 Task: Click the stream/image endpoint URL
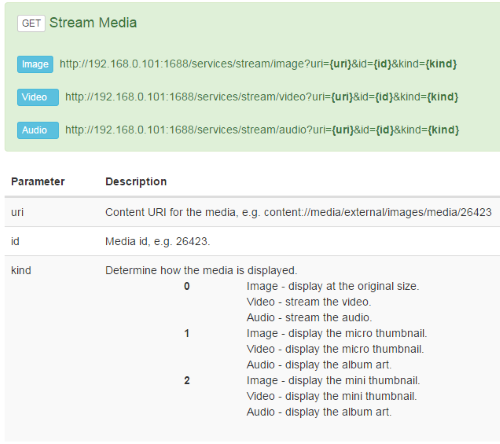[x=258, y=64]
